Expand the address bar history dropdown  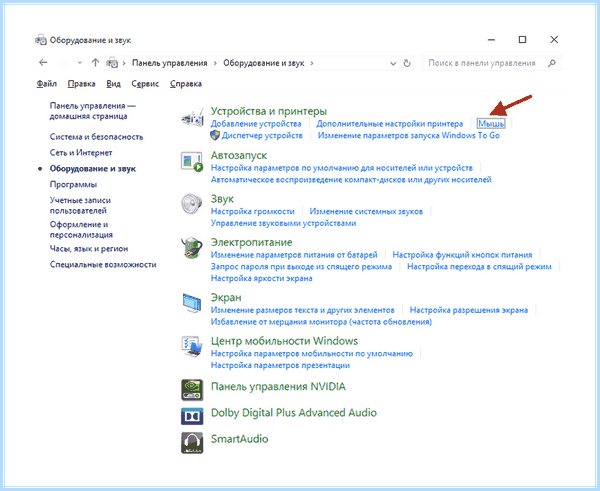(393, 64)
